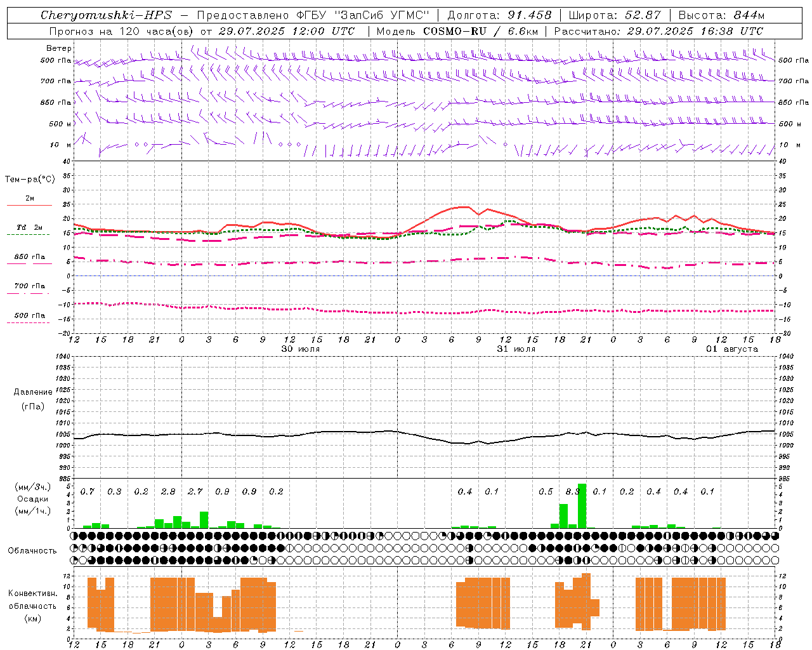Click the 8.3 precipitation amount value
This screenshot has width=812, height=650.
click(x=572, y=492)
